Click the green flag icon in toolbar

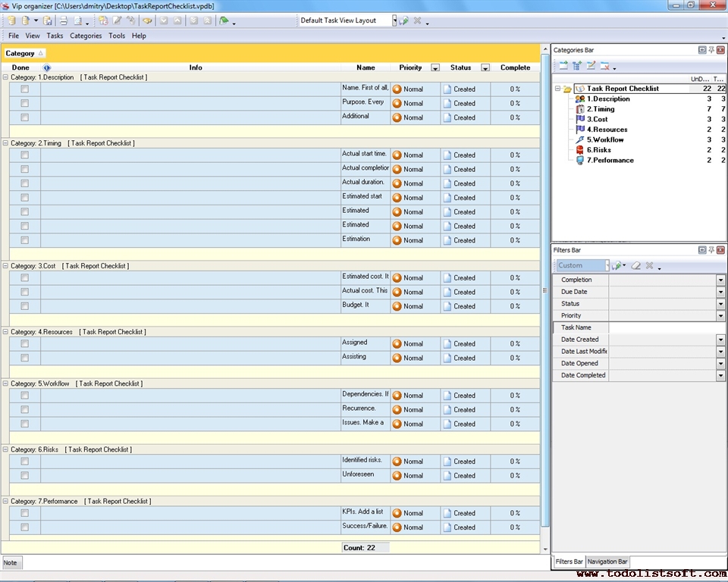pos(224,20)
